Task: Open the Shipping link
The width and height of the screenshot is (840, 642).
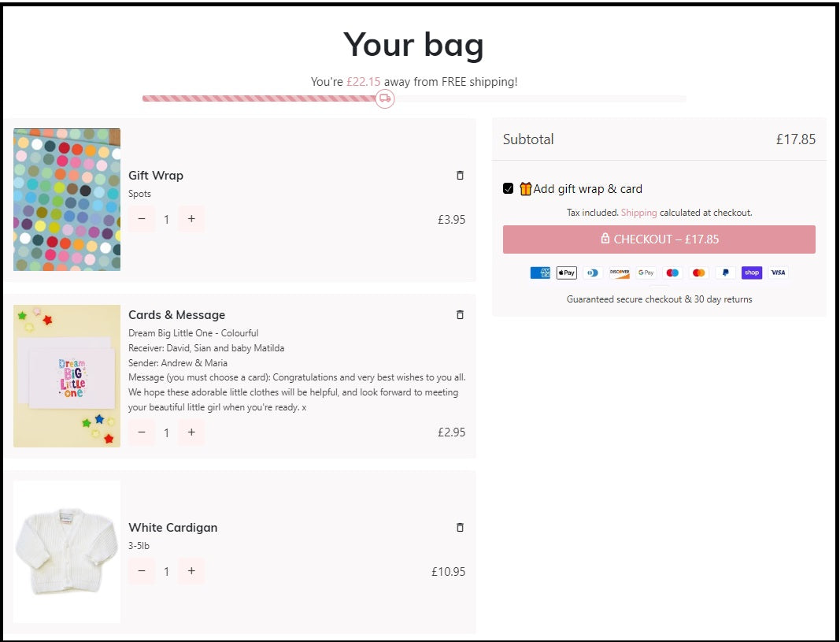Action: tap(638, 213)
